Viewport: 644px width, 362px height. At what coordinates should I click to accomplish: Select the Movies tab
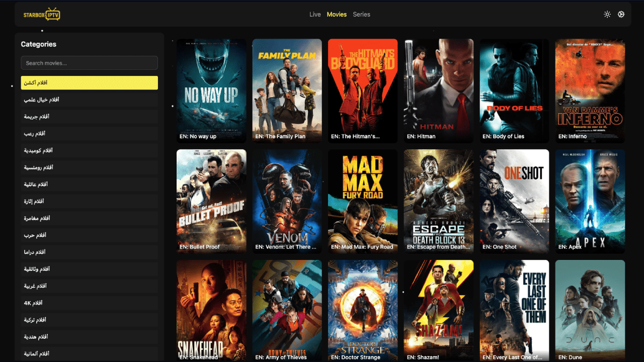pos(336,14)
